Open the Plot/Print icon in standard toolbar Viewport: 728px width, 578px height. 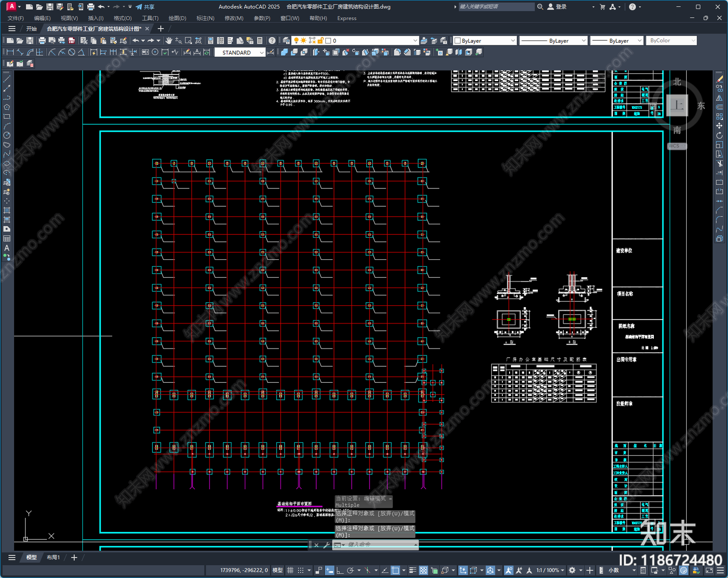coord(42,41)
